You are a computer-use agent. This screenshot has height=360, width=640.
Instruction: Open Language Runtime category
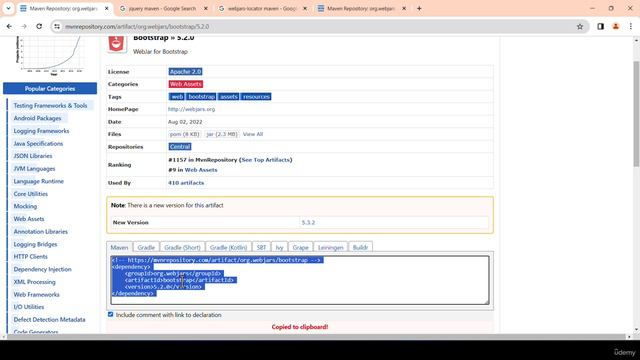click(38, 181)
